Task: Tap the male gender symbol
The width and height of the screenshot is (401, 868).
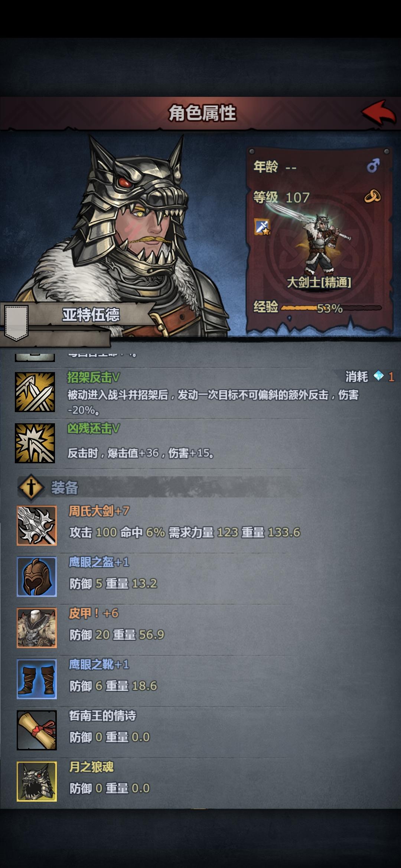Action: coord(373,165)
